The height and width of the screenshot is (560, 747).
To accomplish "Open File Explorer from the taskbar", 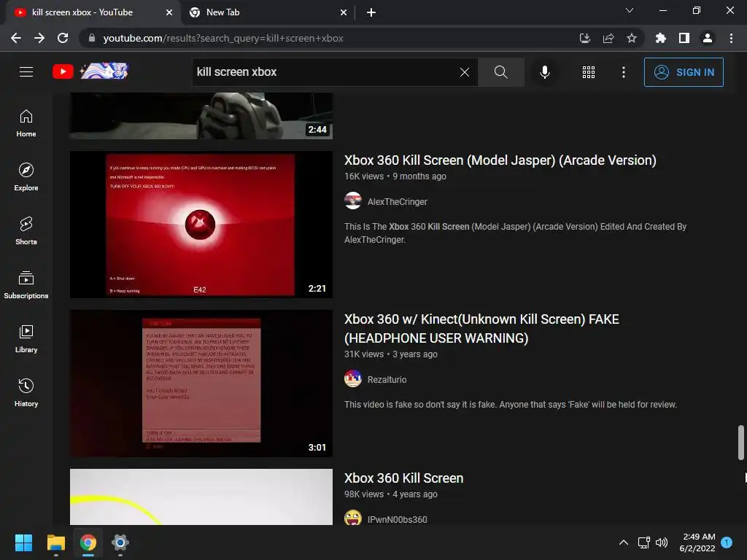I will [x=55, y=542].
